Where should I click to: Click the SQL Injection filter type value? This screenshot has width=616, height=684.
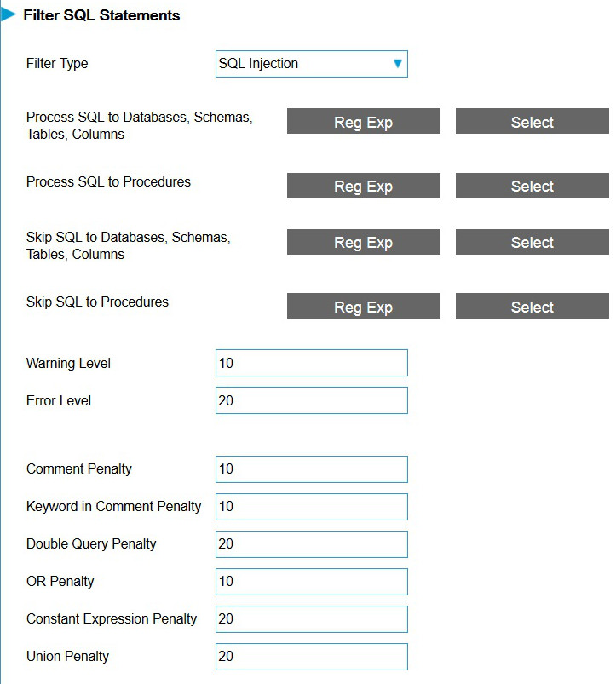click(259, 64)
